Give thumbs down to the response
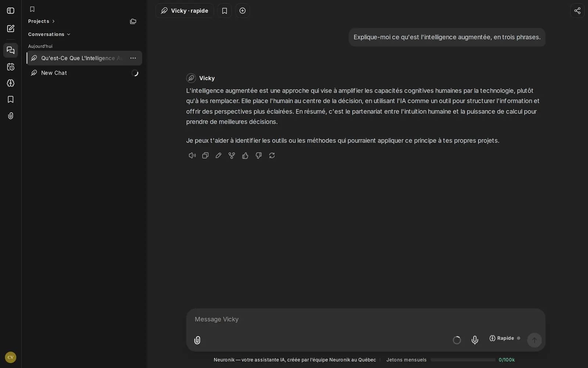The image size is (588, 368). tap(259, 156)
